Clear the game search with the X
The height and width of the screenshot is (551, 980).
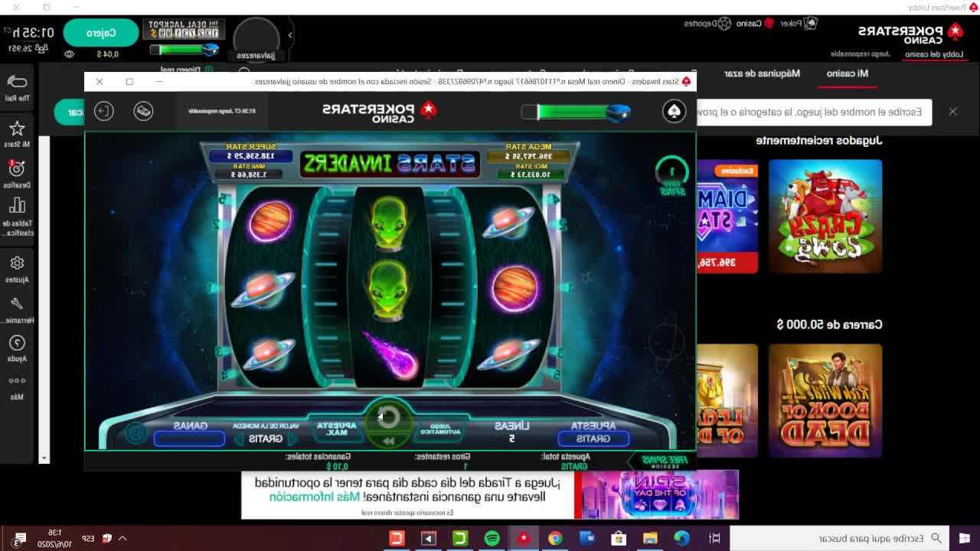click(x=952, y=112)
